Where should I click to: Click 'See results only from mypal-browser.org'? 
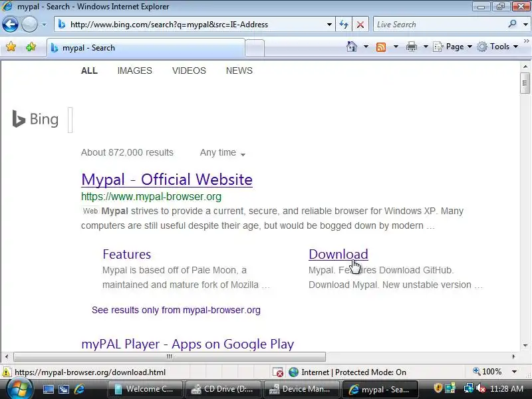pos(176,310)
